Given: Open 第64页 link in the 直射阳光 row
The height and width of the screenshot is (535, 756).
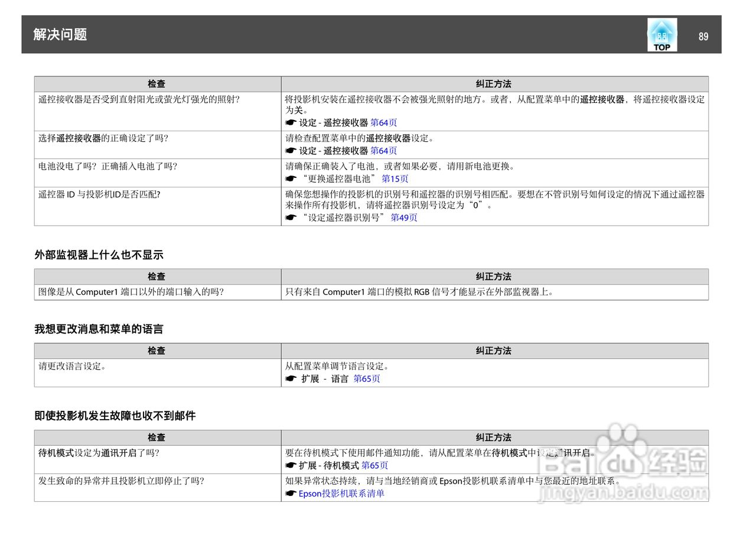Looking at the screenshot, I should pyautogui.click(x=383, y=123).
